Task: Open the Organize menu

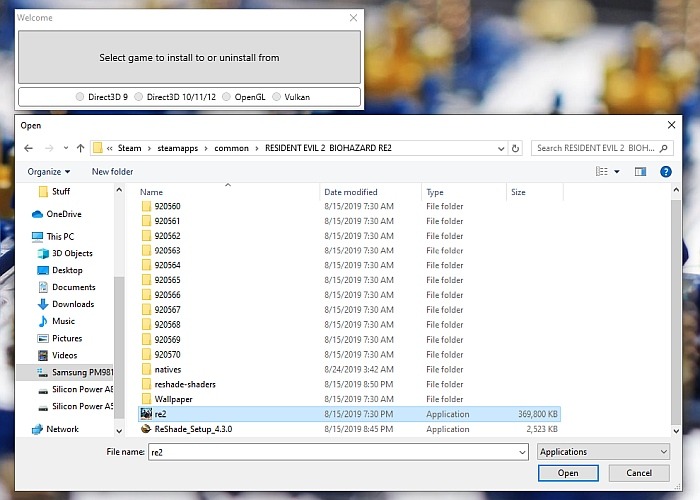Action: click(49, 172)
